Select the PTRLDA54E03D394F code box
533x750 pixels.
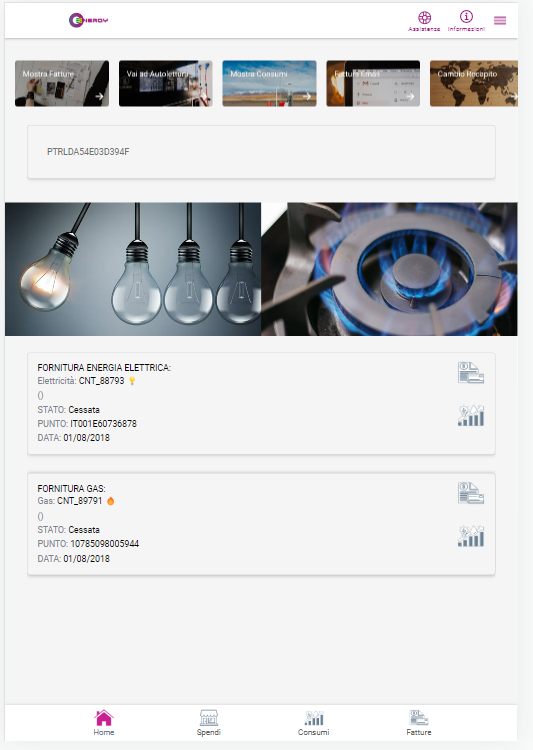(x=261, y=152)
